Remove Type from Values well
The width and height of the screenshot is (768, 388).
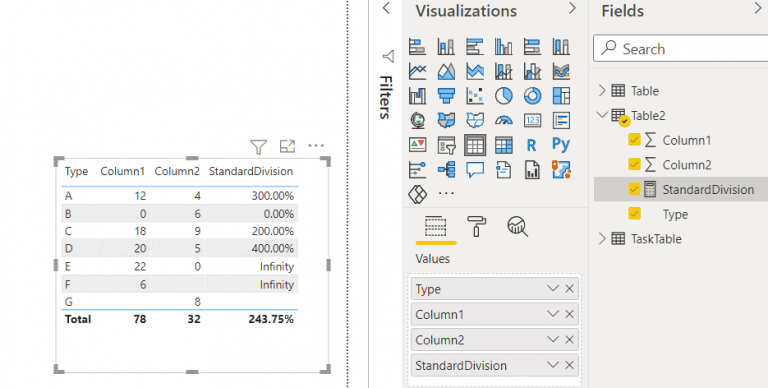coord(569,289)
